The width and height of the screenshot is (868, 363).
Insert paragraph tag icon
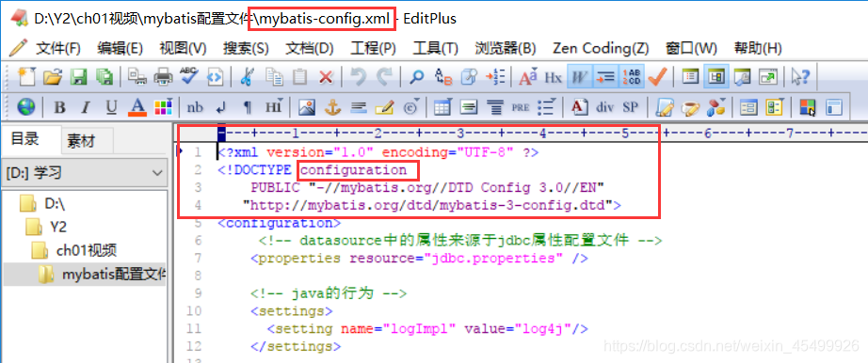pos(248,107)
